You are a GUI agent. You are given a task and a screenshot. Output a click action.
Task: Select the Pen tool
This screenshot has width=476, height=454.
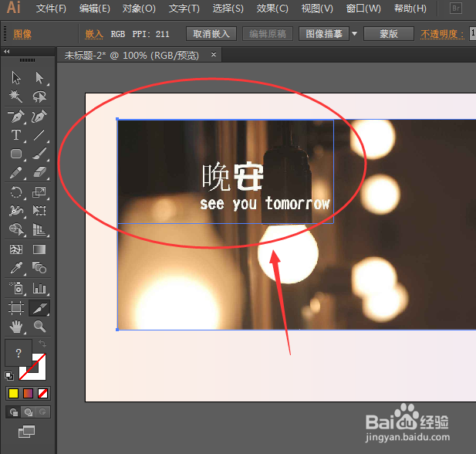16,117
